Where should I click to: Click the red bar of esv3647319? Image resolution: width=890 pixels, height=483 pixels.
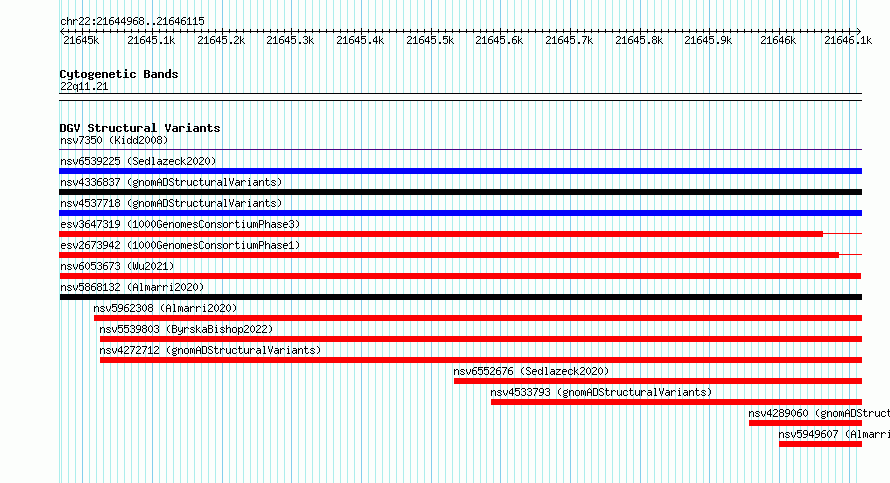pos(441,234)
